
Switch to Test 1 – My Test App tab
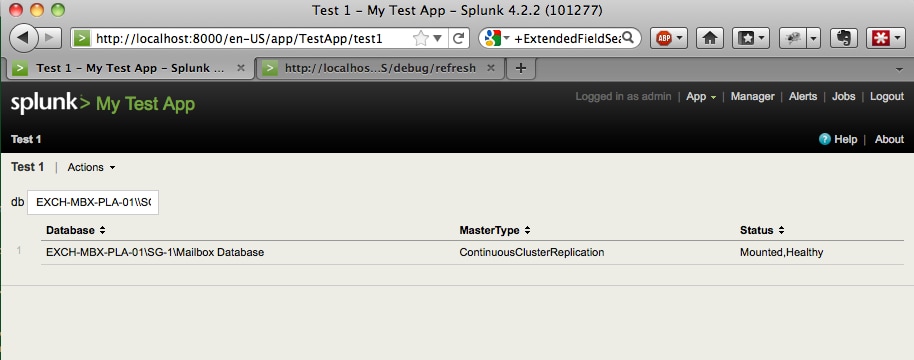click(x=131, y=68)
